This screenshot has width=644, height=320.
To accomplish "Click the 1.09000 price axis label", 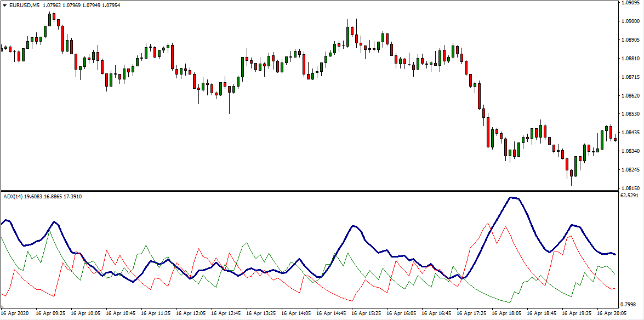I will click(x=630, y=21).
